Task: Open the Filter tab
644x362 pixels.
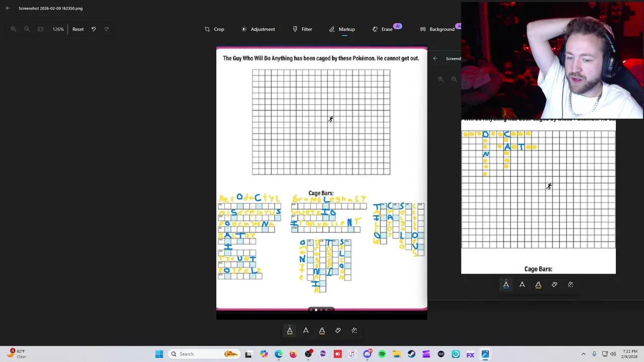Action: [302, 29]
